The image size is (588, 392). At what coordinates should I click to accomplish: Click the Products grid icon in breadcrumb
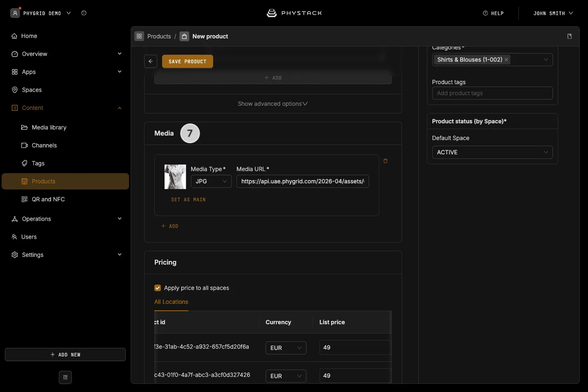[139, 36]
